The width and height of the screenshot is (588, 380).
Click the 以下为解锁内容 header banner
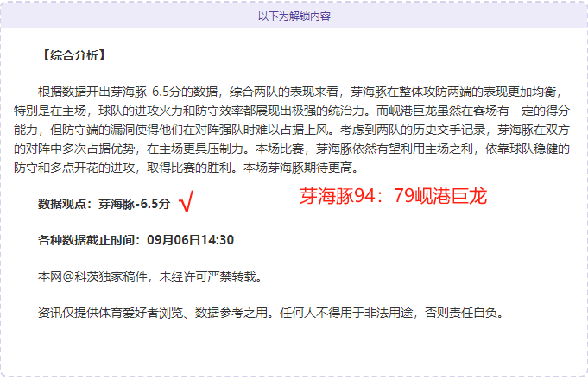tap(294, 16)
